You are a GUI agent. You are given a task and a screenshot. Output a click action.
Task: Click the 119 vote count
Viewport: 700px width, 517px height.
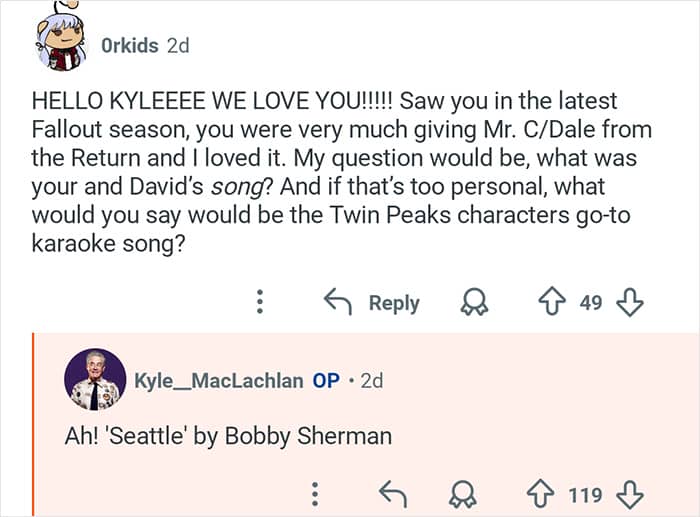pos(585,495)
